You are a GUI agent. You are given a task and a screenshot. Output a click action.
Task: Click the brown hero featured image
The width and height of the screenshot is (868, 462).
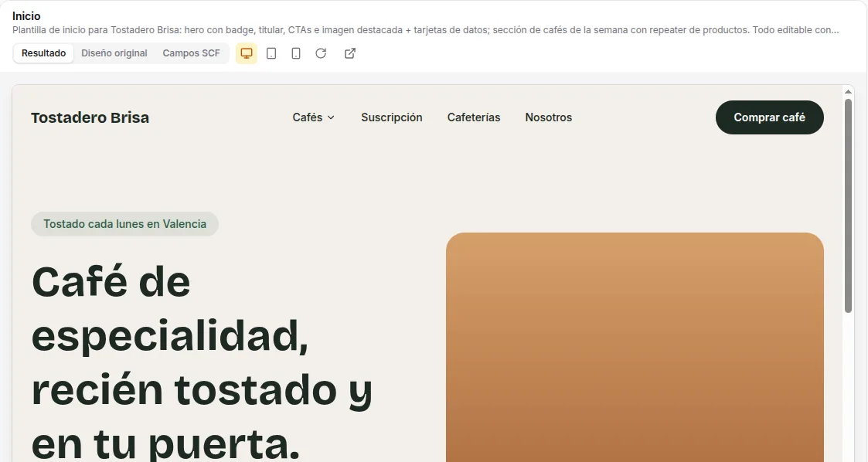pyautogui.click(x=635, y=348)
